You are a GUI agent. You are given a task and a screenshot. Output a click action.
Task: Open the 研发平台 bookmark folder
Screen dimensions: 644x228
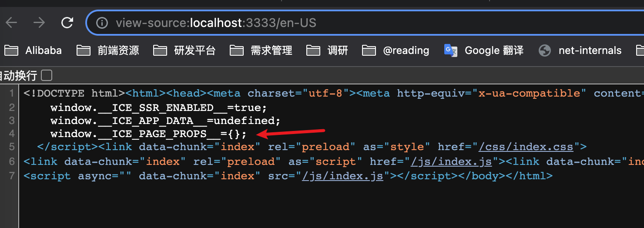click(x=184, y=50)
